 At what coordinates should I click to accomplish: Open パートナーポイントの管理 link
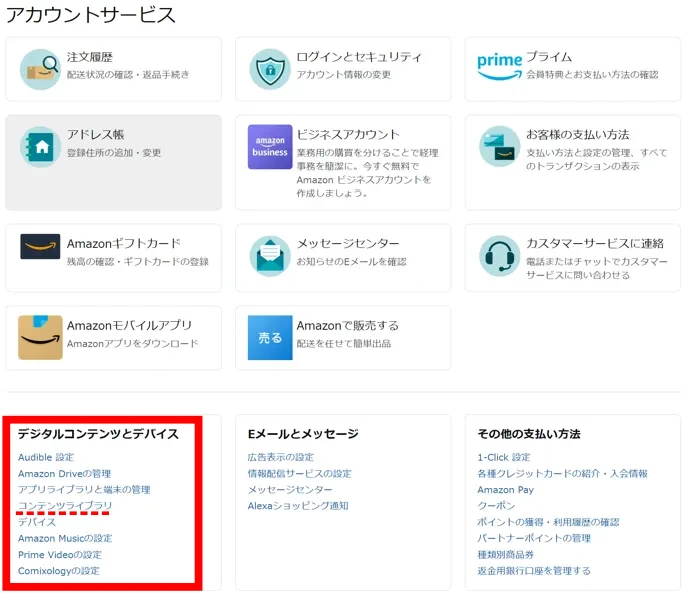click(534, 538)
